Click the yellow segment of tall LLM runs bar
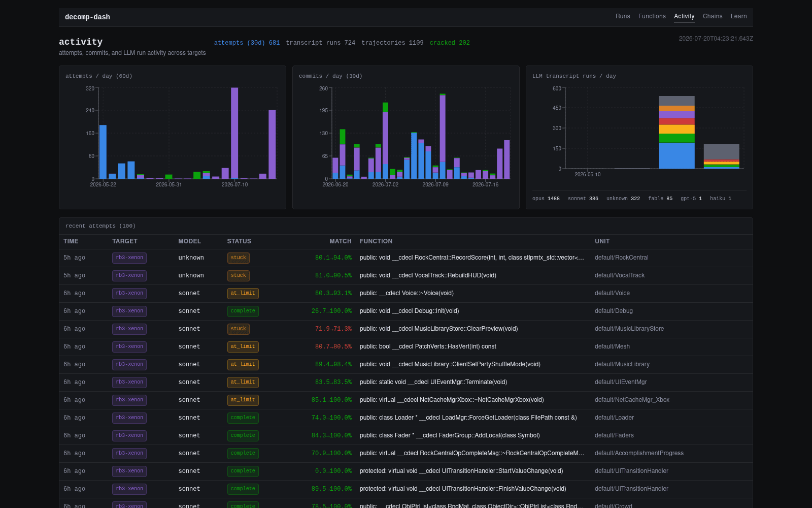812x508 pixels. tap(676, 129)
